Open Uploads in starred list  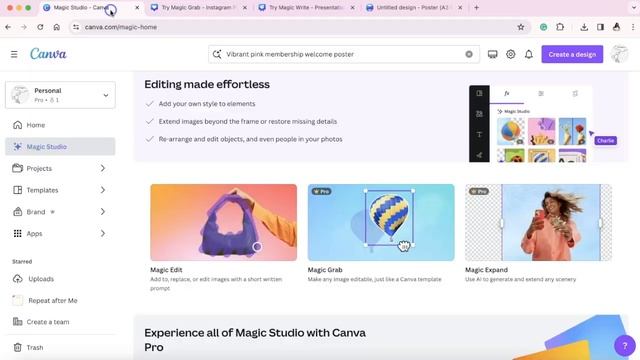60,279
